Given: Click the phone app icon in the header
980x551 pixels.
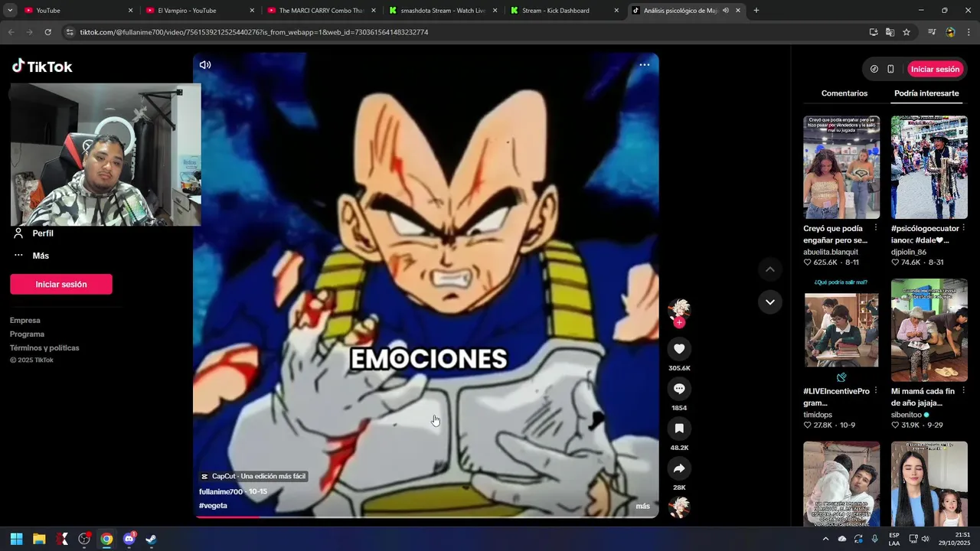Looking at the screenshot, I should click(890, 69).
